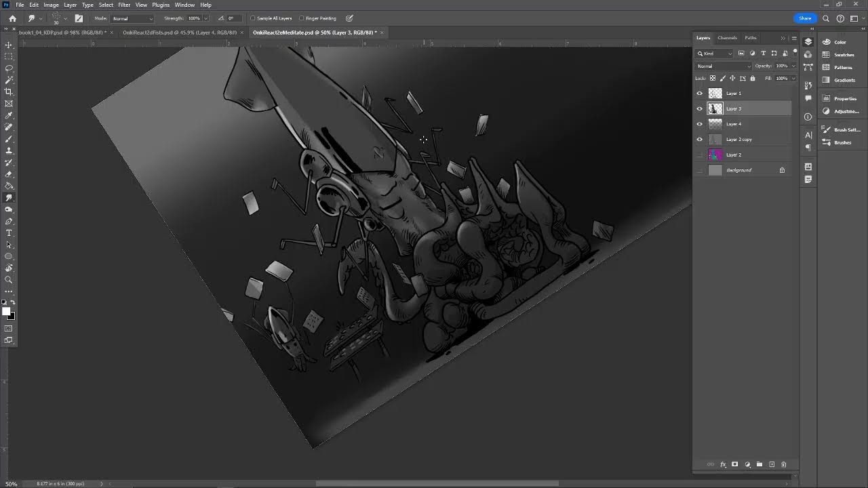Image resolution: width=868 pixels, height=488 pixels.
Task: Open the layer blend mode dropdown
Action: coord(724,66)
